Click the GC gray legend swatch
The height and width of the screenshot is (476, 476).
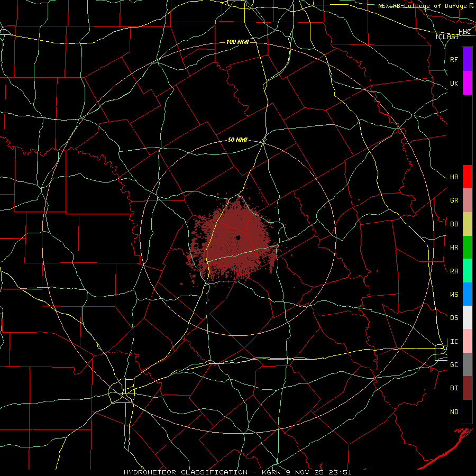(x=467, y=364)
